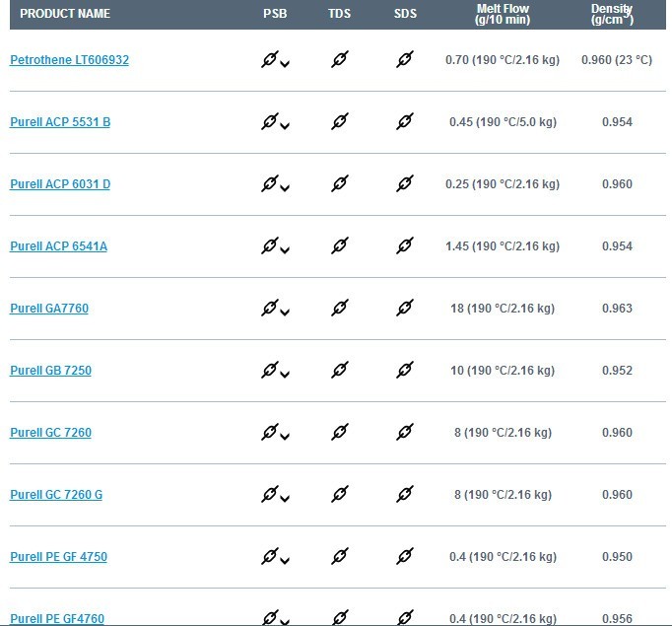The width and height of the screenshot is (672, 626).
Task: Click the Melt Flow column header
Action: [x=503, y=14]
